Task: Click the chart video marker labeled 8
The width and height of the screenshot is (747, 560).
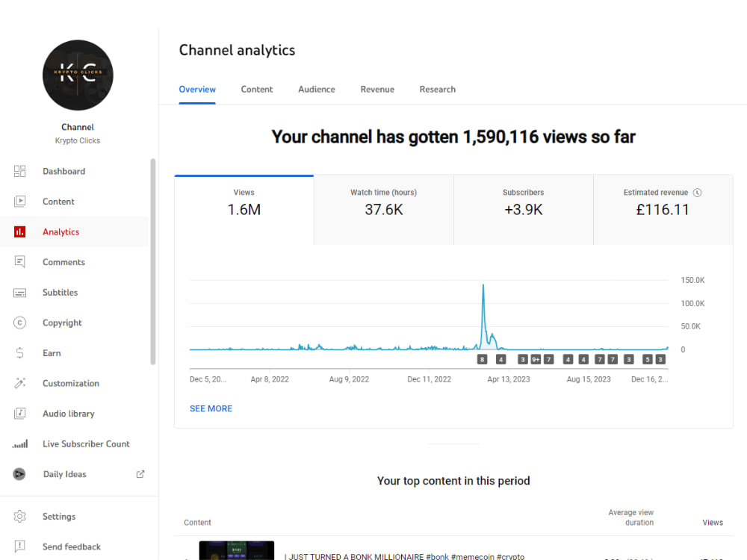Action: click(482, 360)
